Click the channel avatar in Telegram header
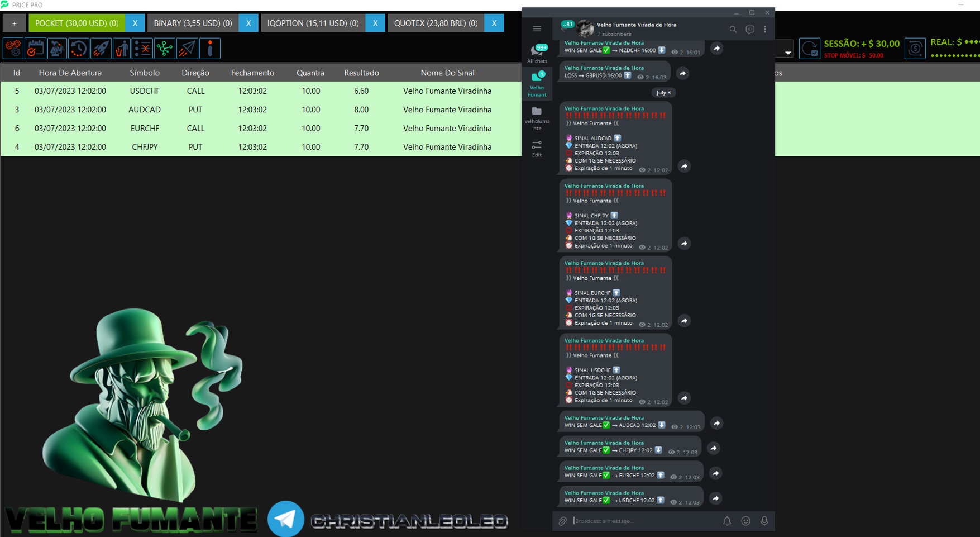The width and height of the screenshot is (980, 537). [585, 28]
